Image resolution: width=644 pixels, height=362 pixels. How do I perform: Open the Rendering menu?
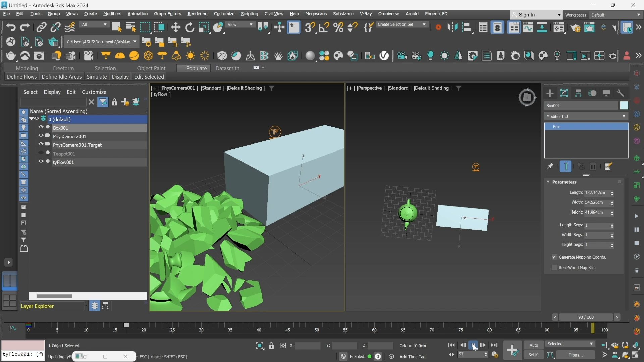(197, 14)
